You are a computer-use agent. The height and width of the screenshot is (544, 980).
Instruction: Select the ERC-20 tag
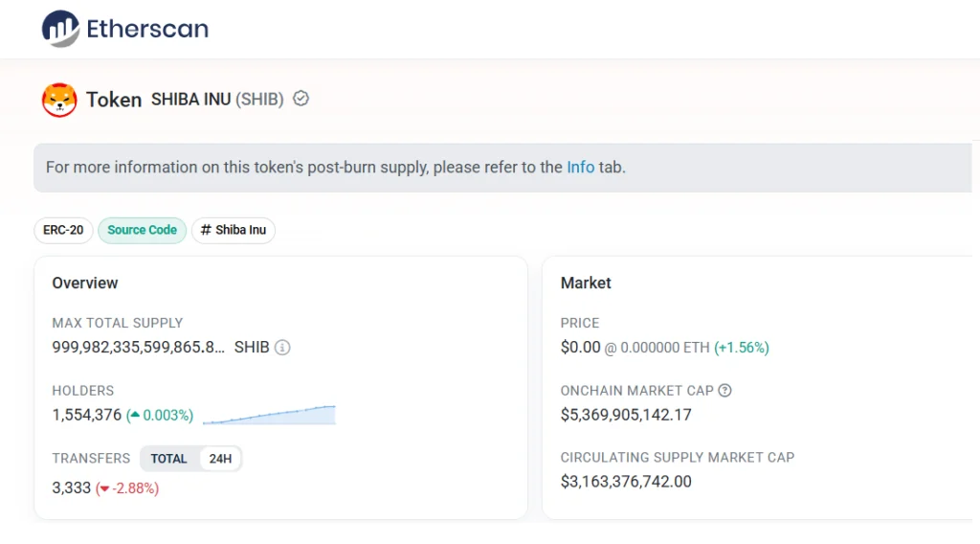coord(63,230)
